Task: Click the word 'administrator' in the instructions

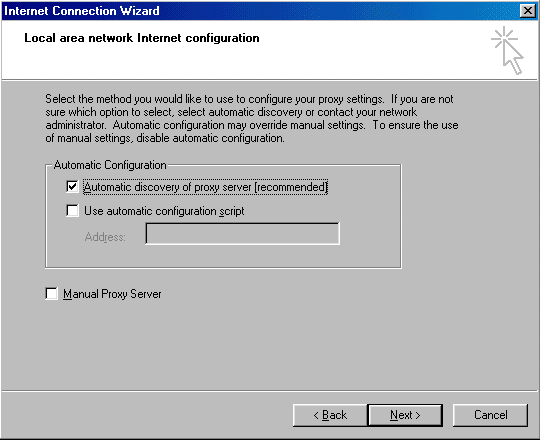Action: (75, 125)
